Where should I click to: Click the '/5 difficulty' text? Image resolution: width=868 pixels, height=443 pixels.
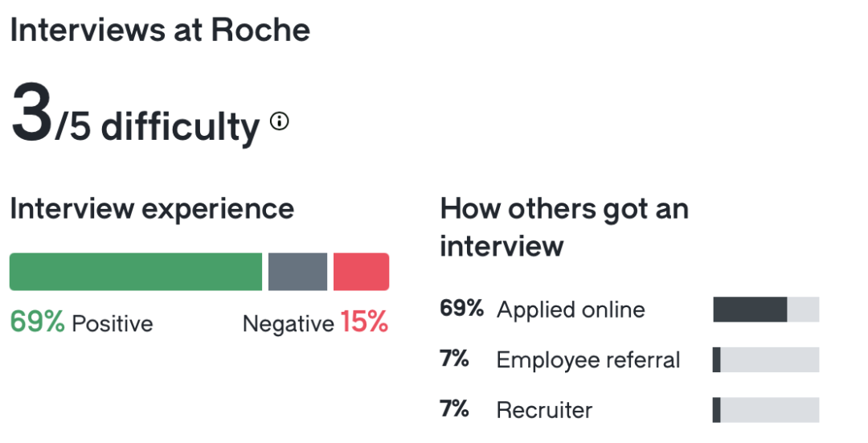(x=158, y=127)
